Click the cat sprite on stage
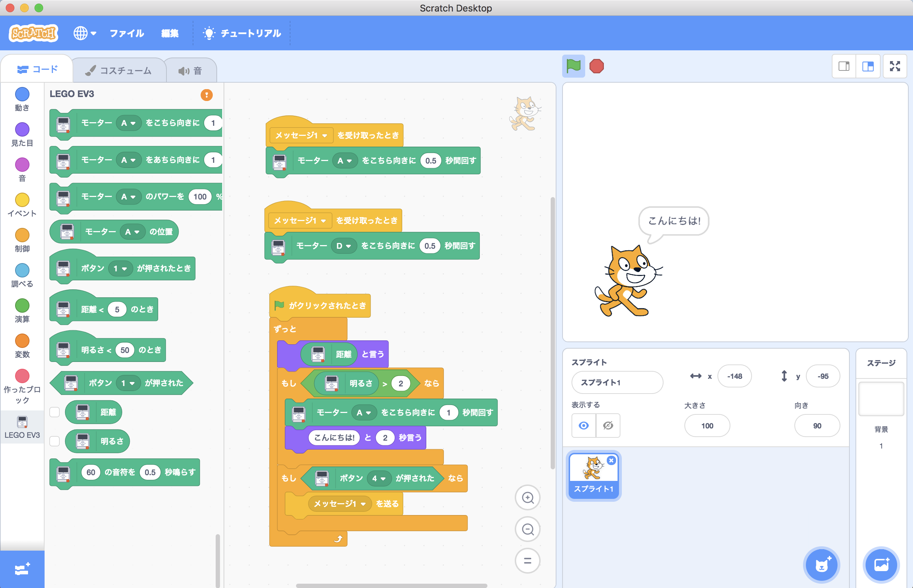This screenshot has width=913, height=588. (628, 281)
